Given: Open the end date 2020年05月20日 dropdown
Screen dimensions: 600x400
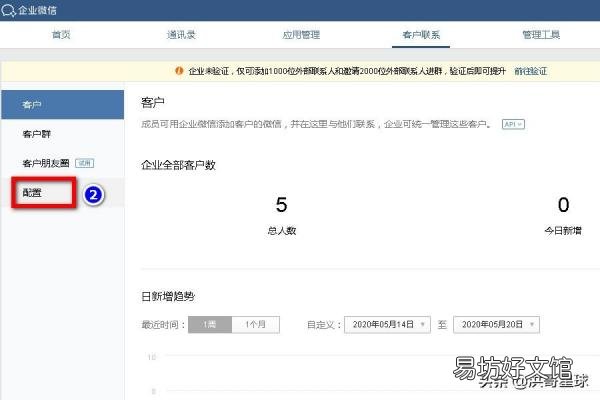Looking at the screenshot, I should pos(496,325).
